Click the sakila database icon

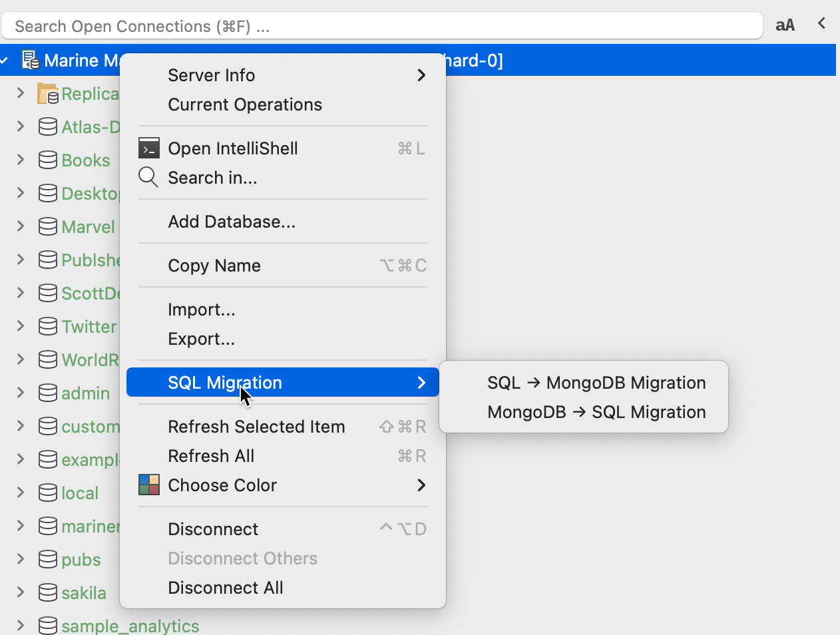(x=48, y=593)
